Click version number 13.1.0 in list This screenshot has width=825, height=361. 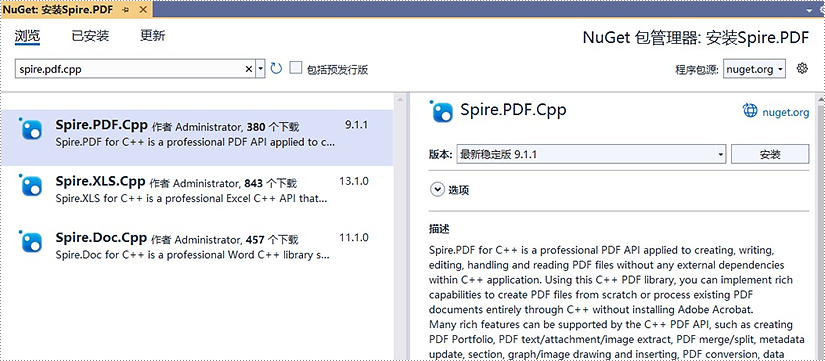pyautogui.click(x=354, y=182)
